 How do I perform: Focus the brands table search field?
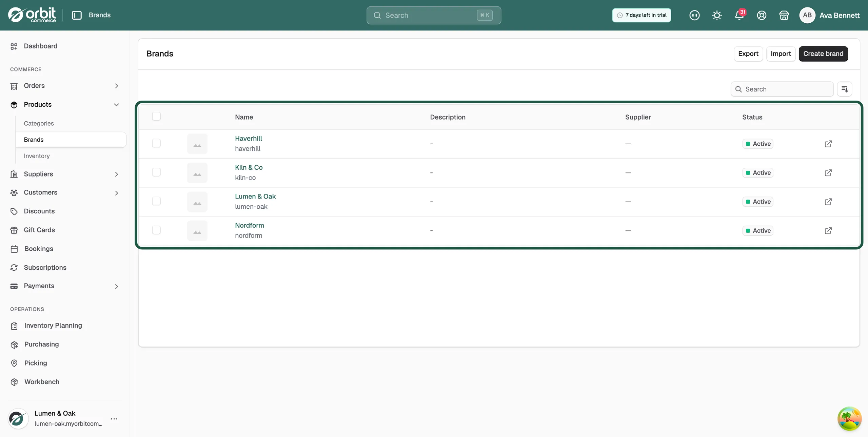click(782, 89)
